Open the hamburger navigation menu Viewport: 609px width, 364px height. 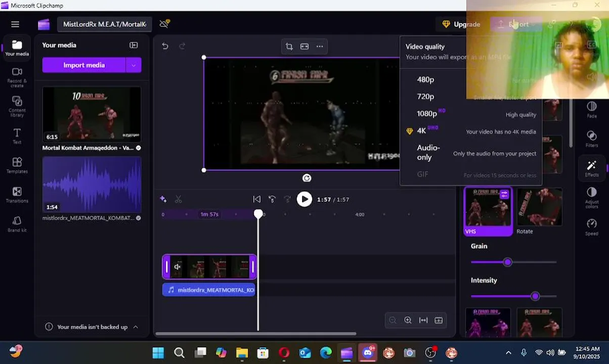pyautogui.click(x=15, y=24)
